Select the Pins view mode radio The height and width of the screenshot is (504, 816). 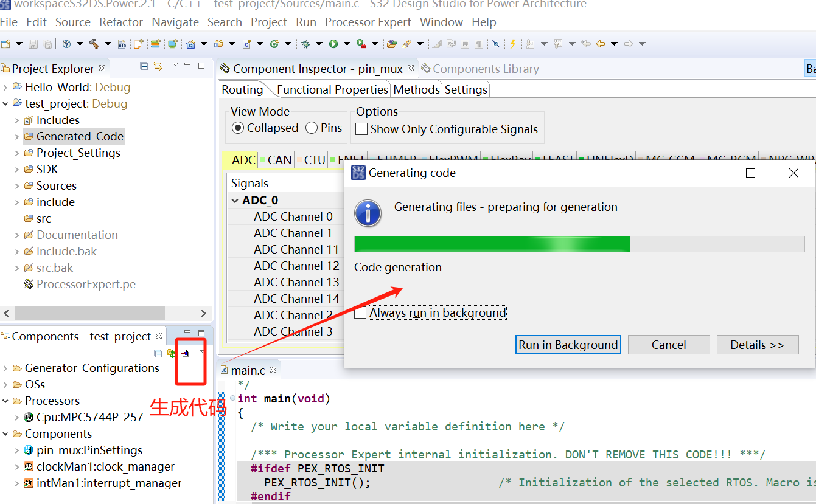pyautogui.click(x=312, y=128)
